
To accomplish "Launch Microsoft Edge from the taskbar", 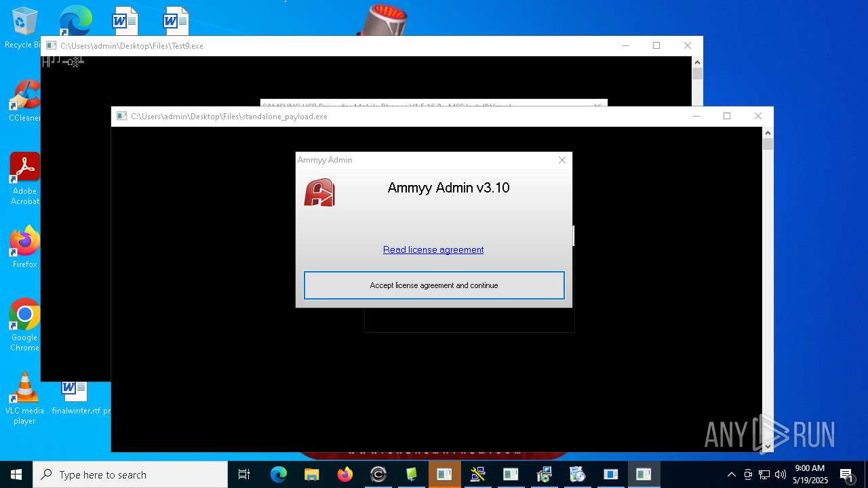I will [x=279, y=474].
